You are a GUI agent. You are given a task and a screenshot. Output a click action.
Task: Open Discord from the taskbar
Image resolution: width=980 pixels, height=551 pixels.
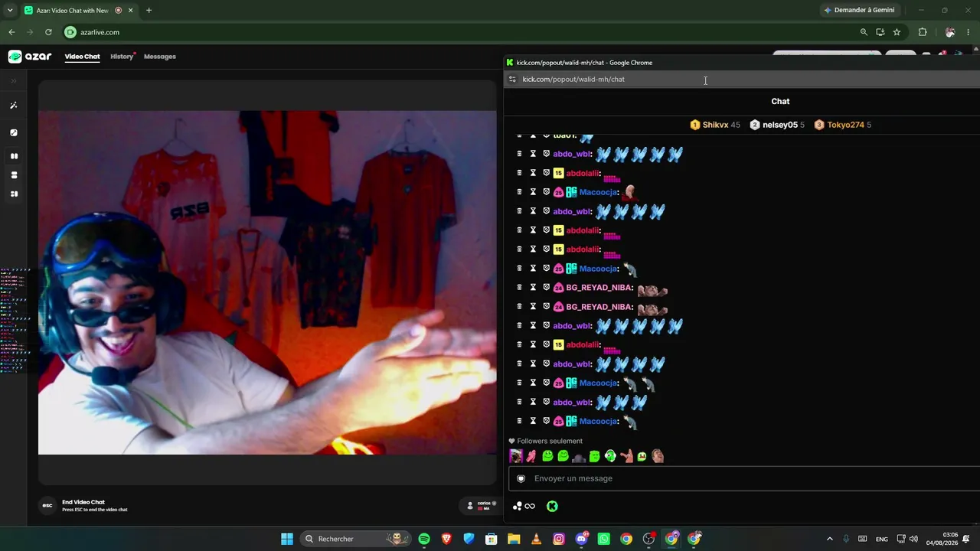click(581, 539)
